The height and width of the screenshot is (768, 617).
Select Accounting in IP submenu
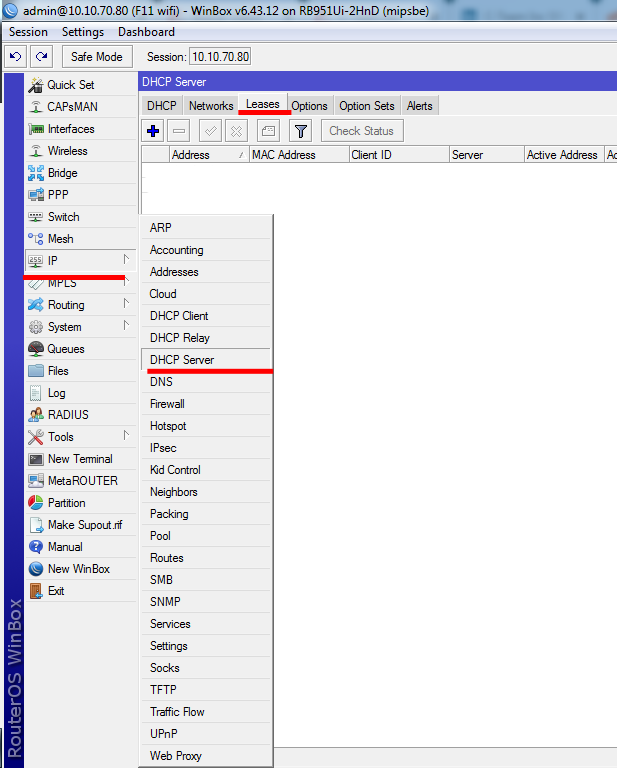(206, 250)
